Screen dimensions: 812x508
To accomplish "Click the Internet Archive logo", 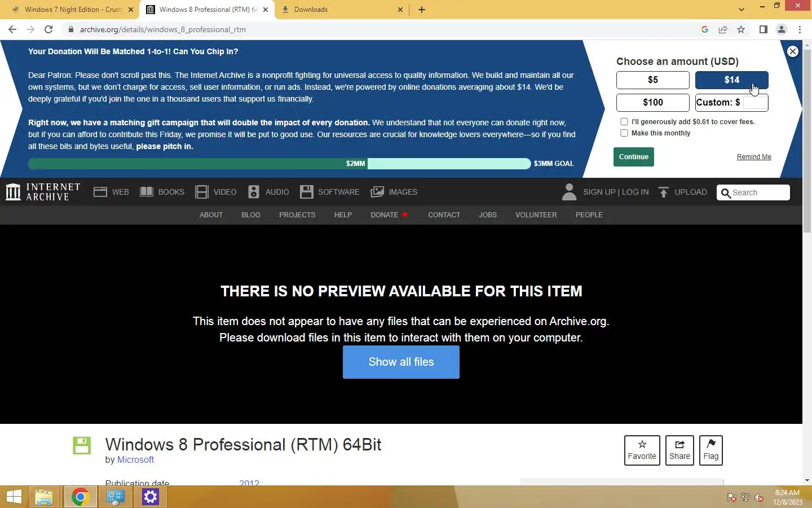I will click(x=43, y=192).
